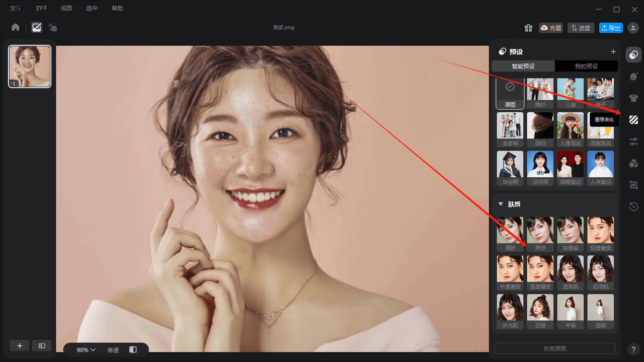The height and width of the screenshot is (362, 644).
Task: Open the adjustment sliders panel icon
Action: coord(633,142)
